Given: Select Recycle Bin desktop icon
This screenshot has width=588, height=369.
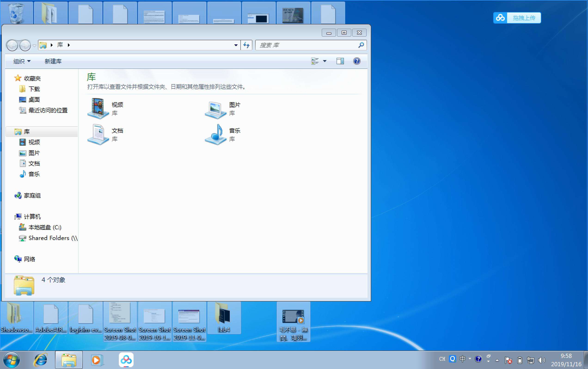Looking at the screenshot, I should (17, 13).
